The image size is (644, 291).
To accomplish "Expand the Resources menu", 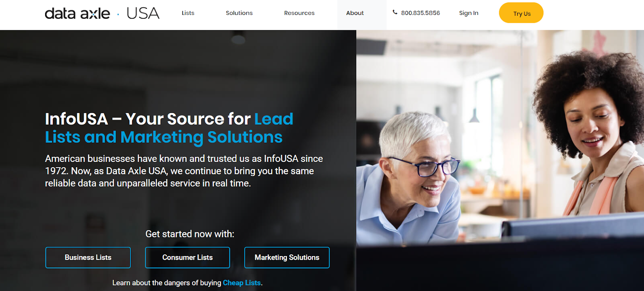I will point(299,13).
